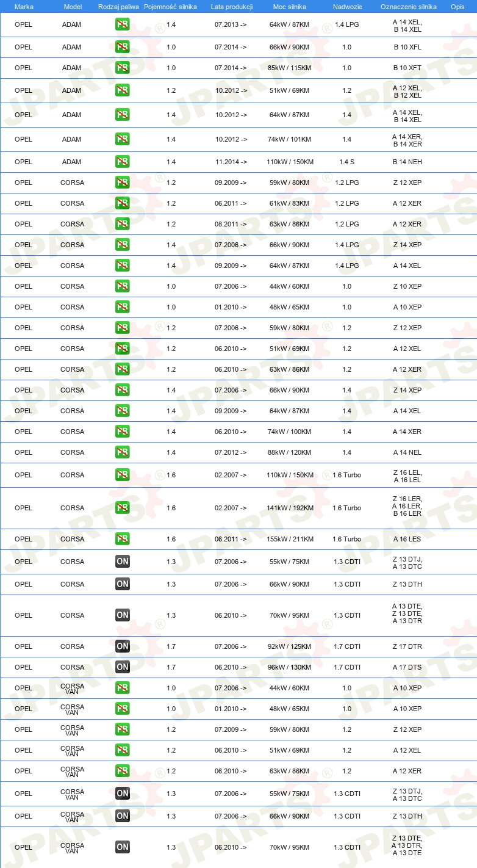The image size is (477, 868).
Task: Click the Moc silnika column header
Action: click(290, 6)
